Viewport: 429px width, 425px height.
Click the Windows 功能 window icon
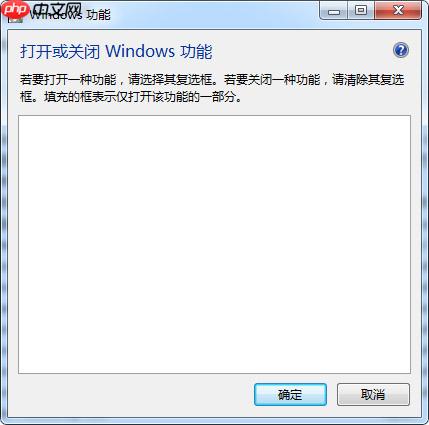point(16,16)
